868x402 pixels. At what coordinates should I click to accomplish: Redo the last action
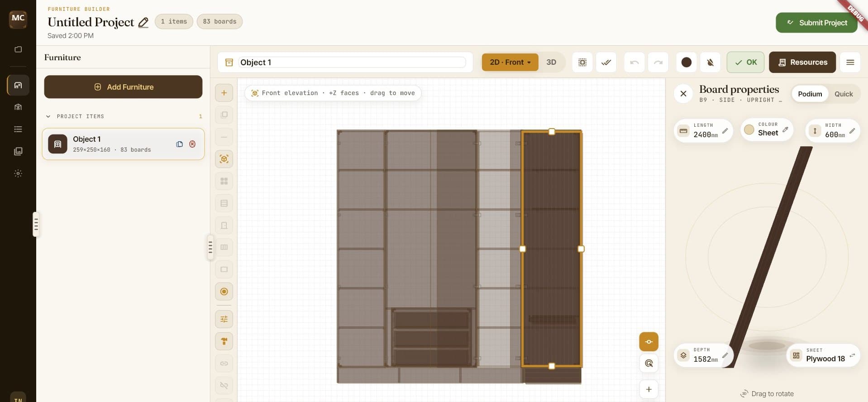(658, 62)
